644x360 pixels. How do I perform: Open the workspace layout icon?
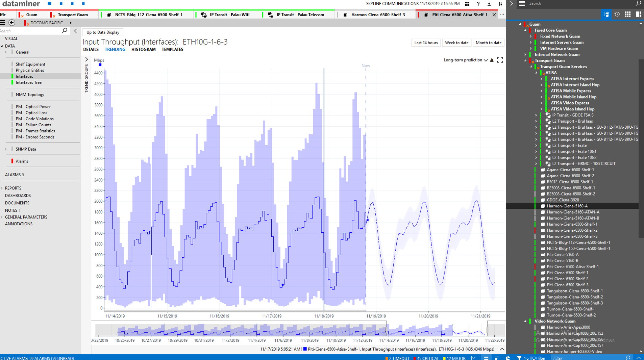pyautogui.click(x=639, y=14)
